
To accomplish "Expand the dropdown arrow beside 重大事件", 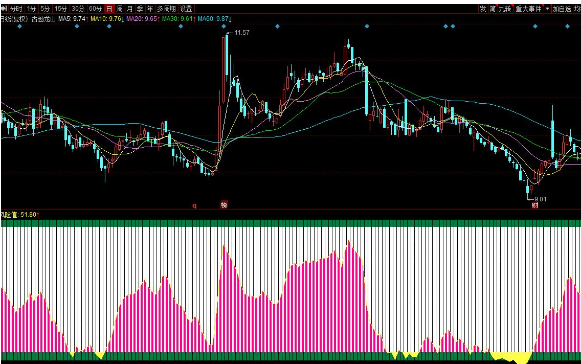I will pos(547,9).
